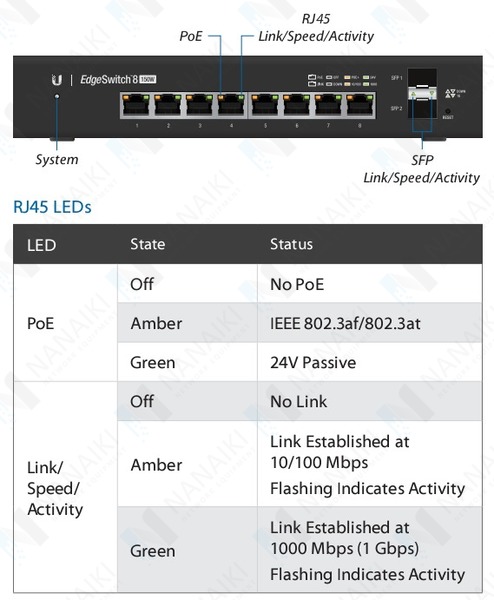Click the 'SFP Link/Speed/Activity' callout label
This screenshot has width=494, height=600.
point(421,169)
